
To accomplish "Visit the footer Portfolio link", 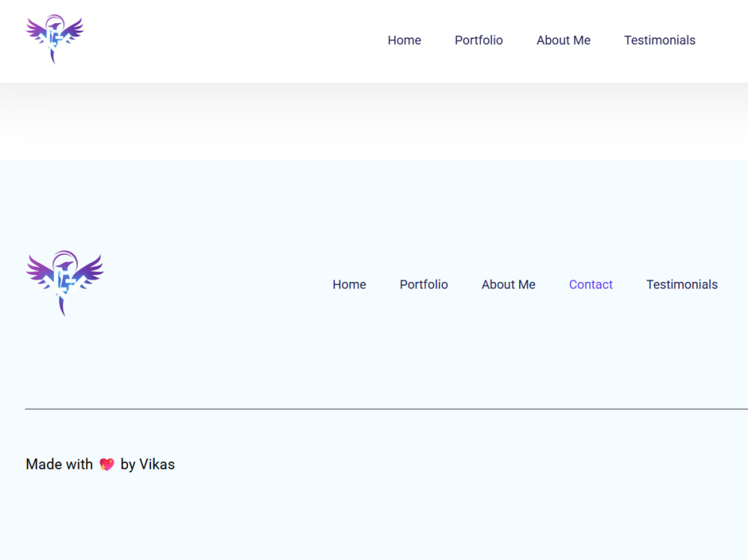I will pyautogui.click(x=423, y=284).
